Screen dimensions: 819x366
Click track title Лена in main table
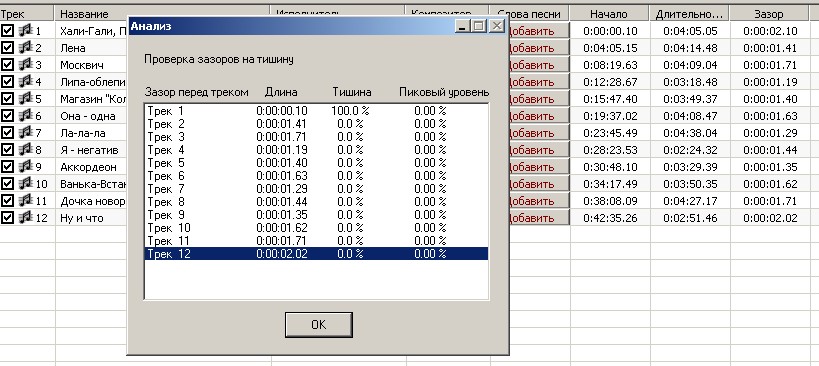73,48
